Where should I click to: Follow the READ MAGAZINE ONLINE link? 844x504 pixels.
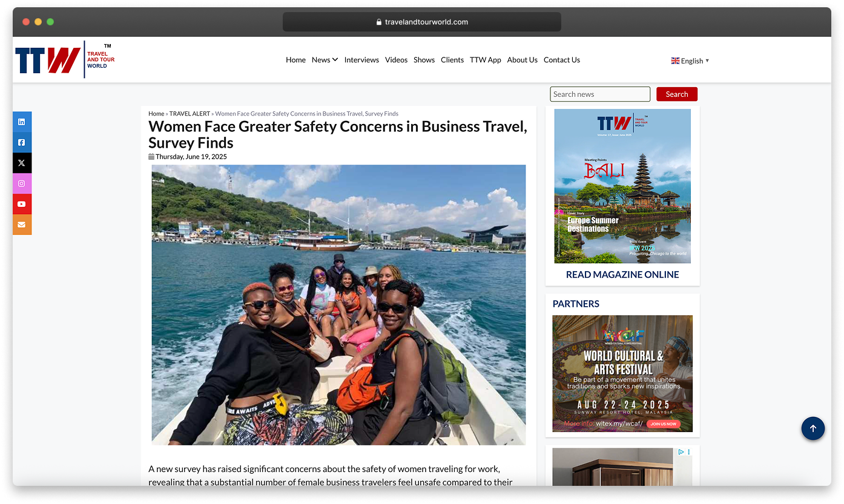pos(622,275)
